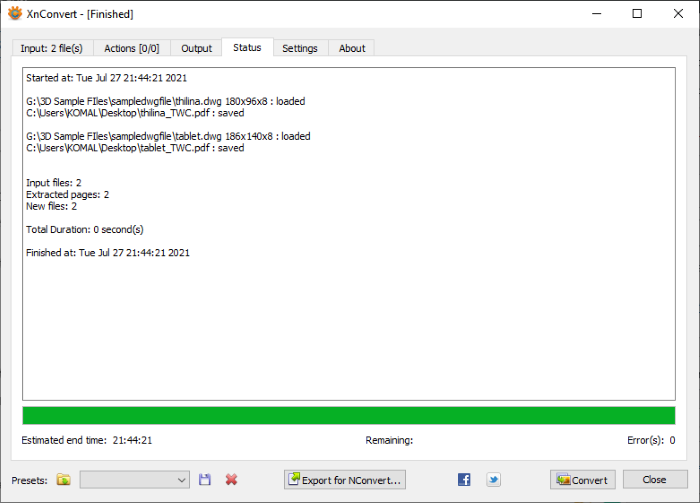Screen dimensions: 700x503
Task: Click the 'Started at: Tue Jul 27' line
Action: pyautogui.click(x=106, y=78)
